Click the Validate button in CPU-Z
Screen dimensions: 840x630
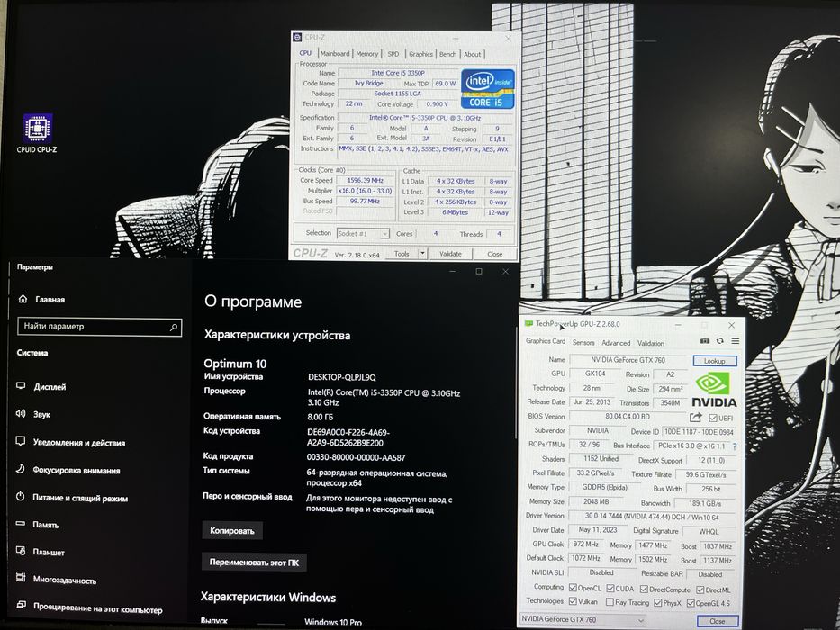(x=450, y=254)
